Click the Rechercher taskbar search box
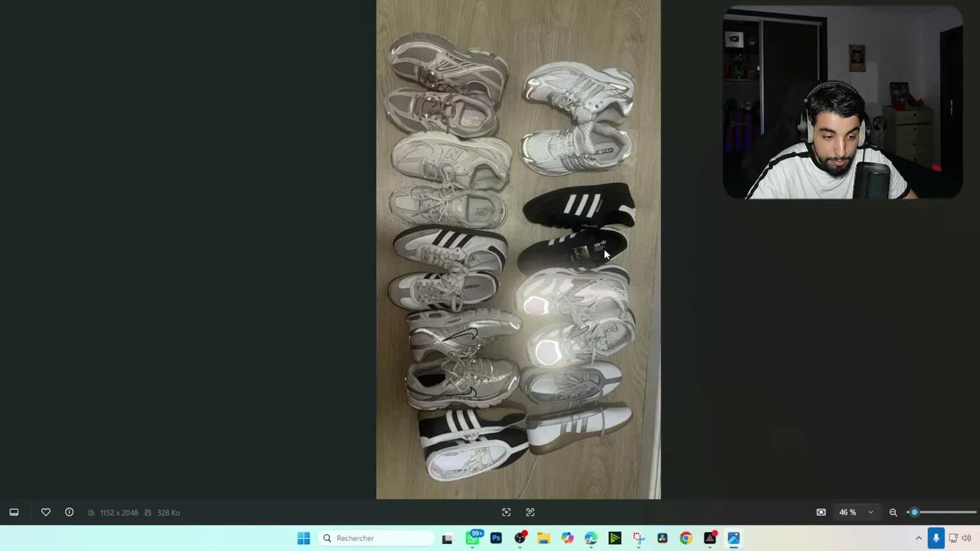Viewport: 980px width, 551px height. click(x=377, y=538)
